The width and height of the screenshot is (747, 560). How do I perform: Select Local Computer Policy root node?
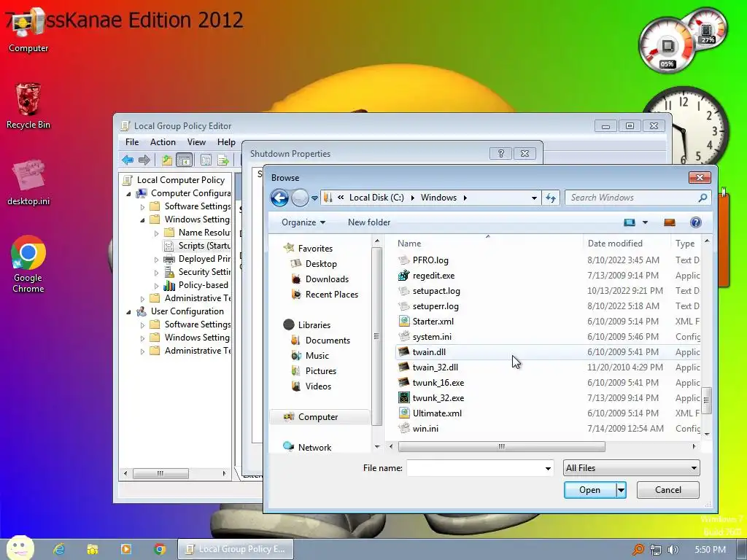pos(181,180)
